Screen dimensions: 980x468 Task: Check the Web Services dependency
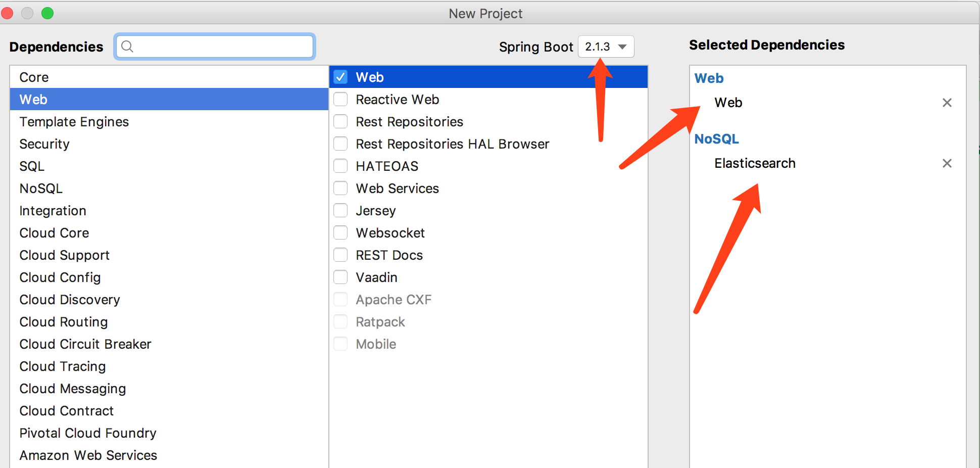[x=340, y=188]
